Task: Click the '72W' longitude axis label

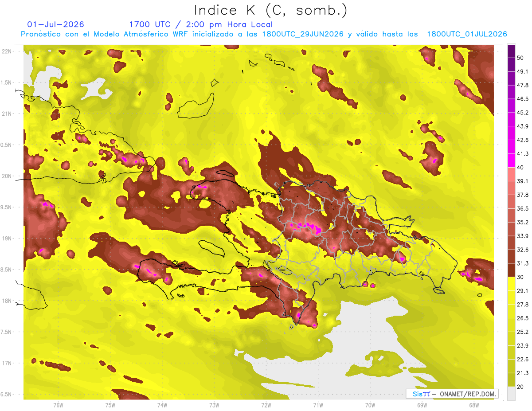Action: [266, 405]
